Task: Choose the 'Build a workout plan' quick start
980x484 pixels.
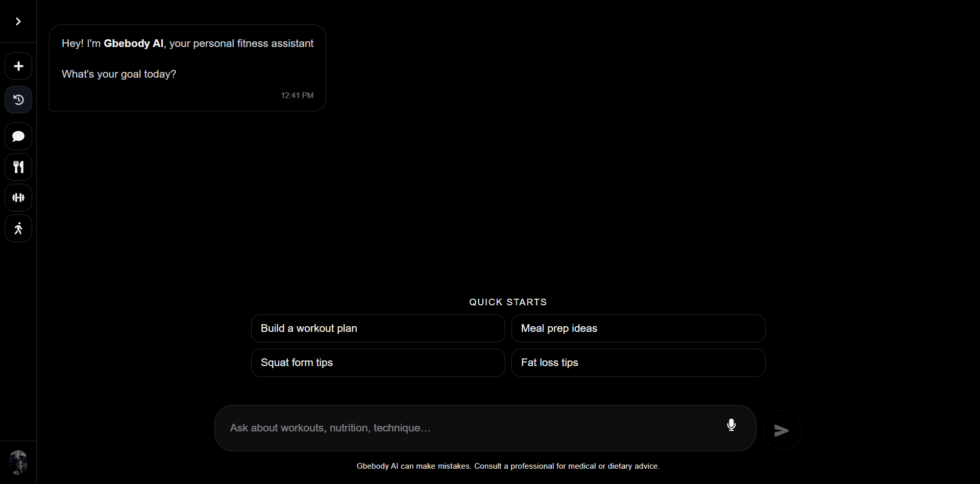Action: pyautogui.click(x=378, y=329)
